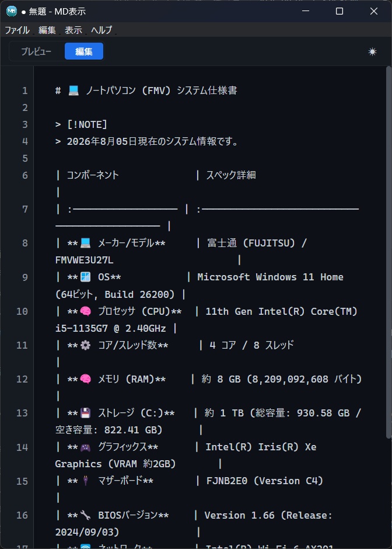Viewport: 392px width, 549px height.
Task: Click the FJNB2E0 (Version C4) text
Action: tap(265, 481)
